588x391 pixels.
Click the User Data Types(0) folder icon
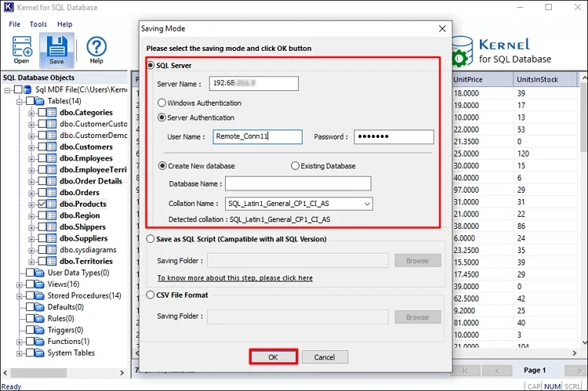point(40,273)
